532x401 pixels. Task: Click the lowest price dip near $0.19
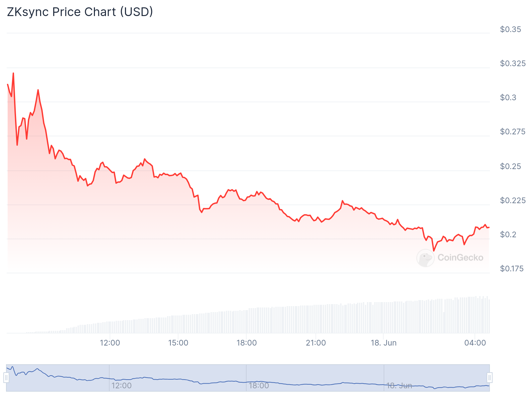click(x=434, y=251)
